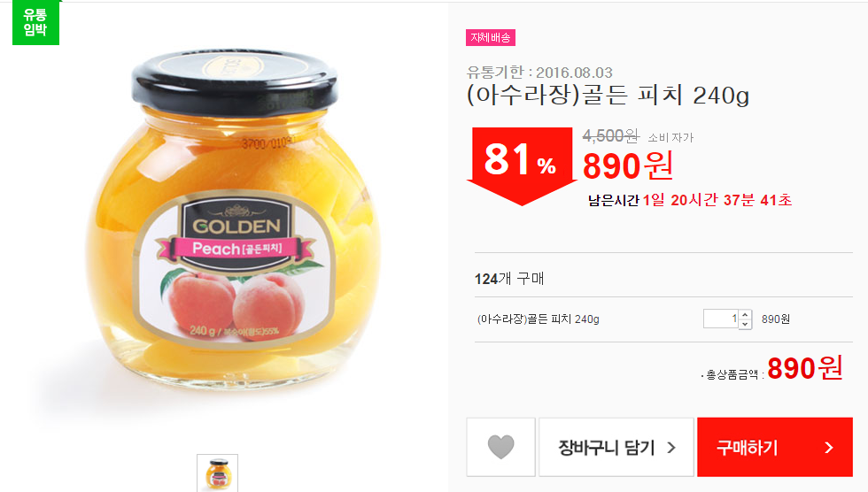
Task: Click the red 81% discount arrow badge
Action: tap(522, 165)
